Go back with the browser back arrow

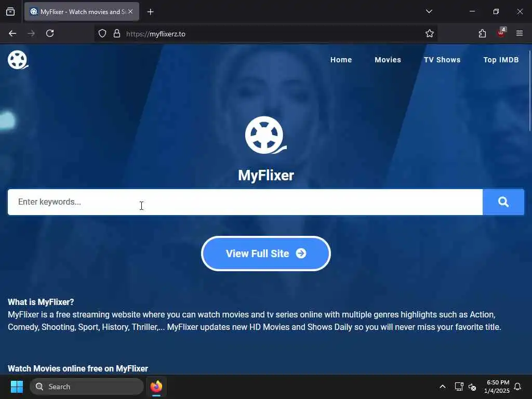tap(12, 33)
